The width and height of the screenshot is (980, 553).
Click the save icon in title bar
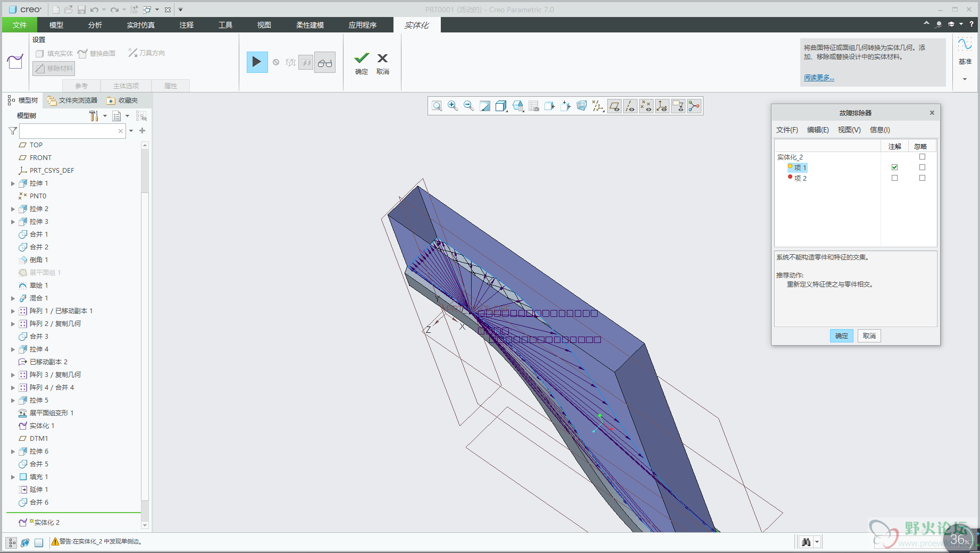pyautogui.click(x=81, y=10)
